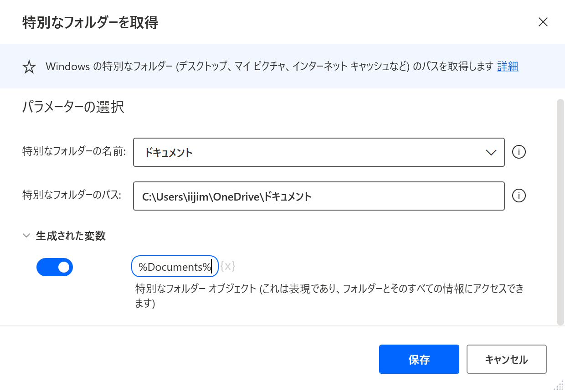Click info icon beside the folder path field
565x392 pixels.
[519, 196]
